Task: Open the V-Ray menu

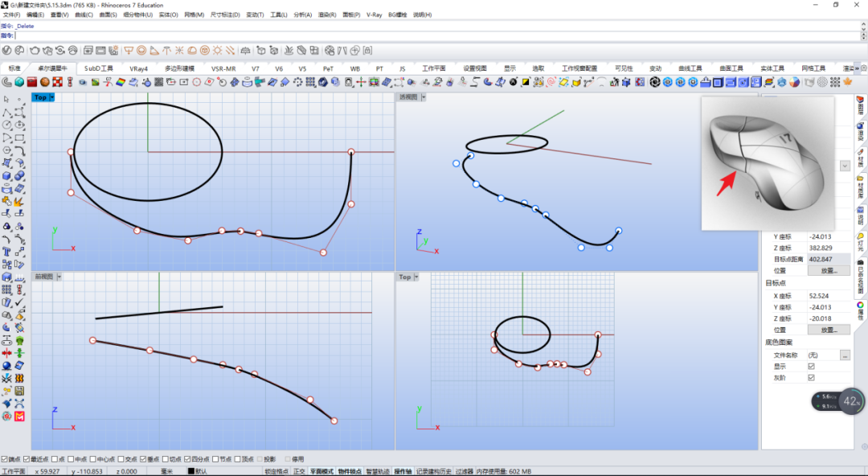Action: [x=375, y=15]
